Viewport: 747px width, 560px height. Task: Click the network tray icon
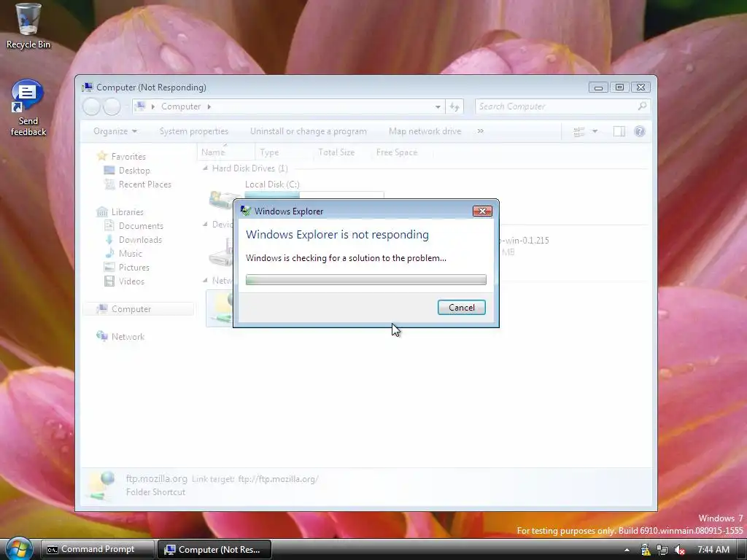662,550
